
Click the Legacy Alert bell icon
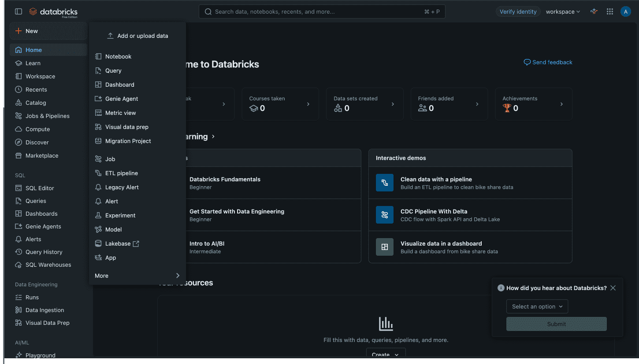click(x=98, y=187)
